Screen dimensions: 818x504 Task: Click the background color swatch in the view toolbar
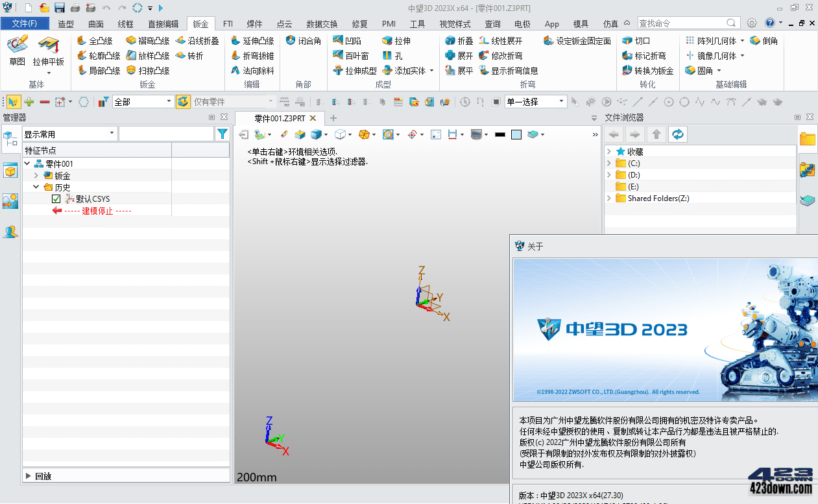[x=516, y=134]
